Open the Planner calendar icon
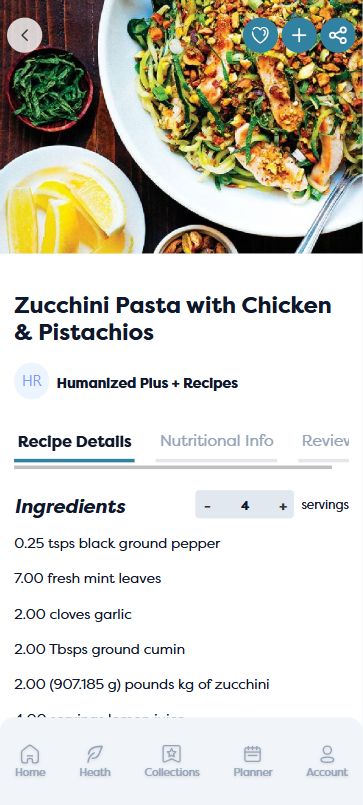Screen dimensions: 363x805 coord(253,754)
